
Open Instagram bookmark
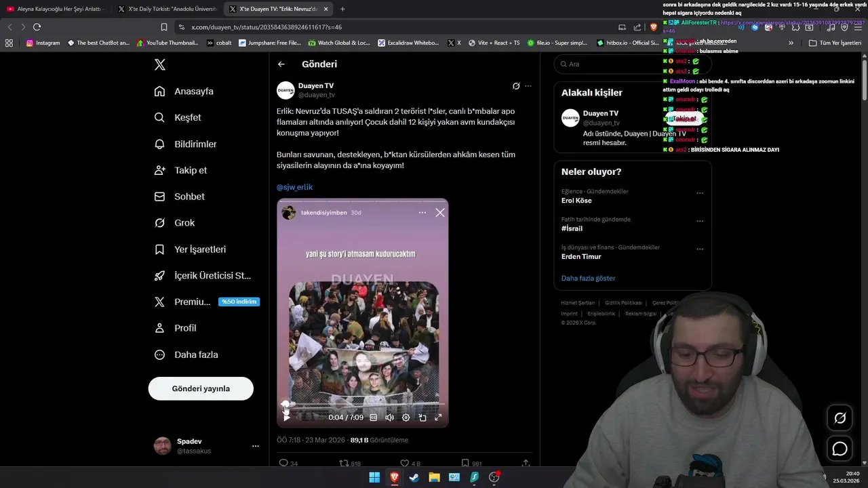pos(43,43)
